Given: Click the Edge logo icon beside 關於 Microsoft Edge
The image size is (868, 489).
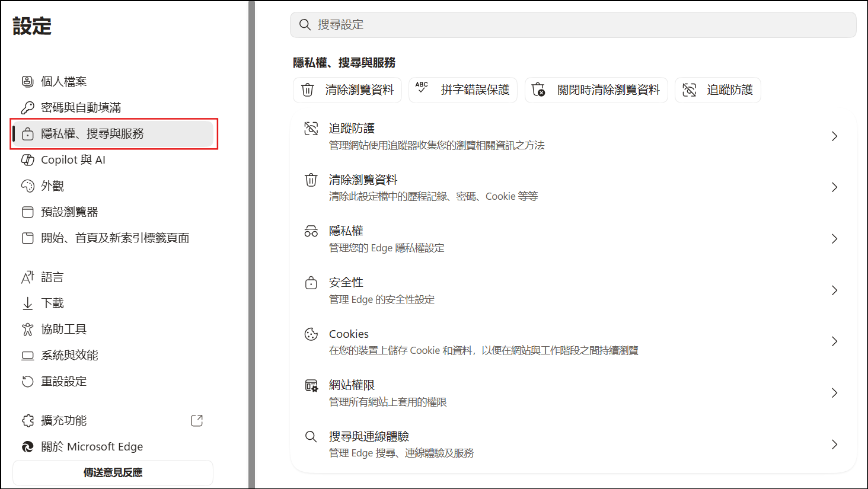Looking at the screenshot, I should pyautogui.click(x=27, y=446).
